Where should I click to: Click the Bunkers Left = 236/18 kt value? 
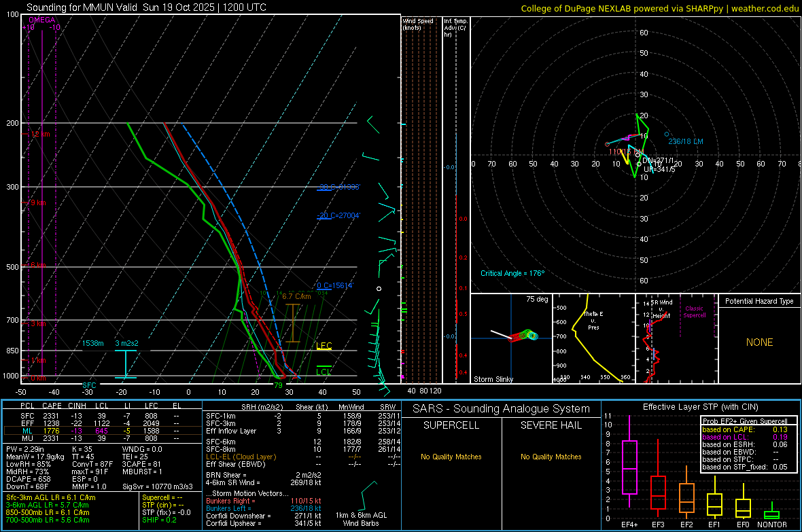tap(264, 508)
